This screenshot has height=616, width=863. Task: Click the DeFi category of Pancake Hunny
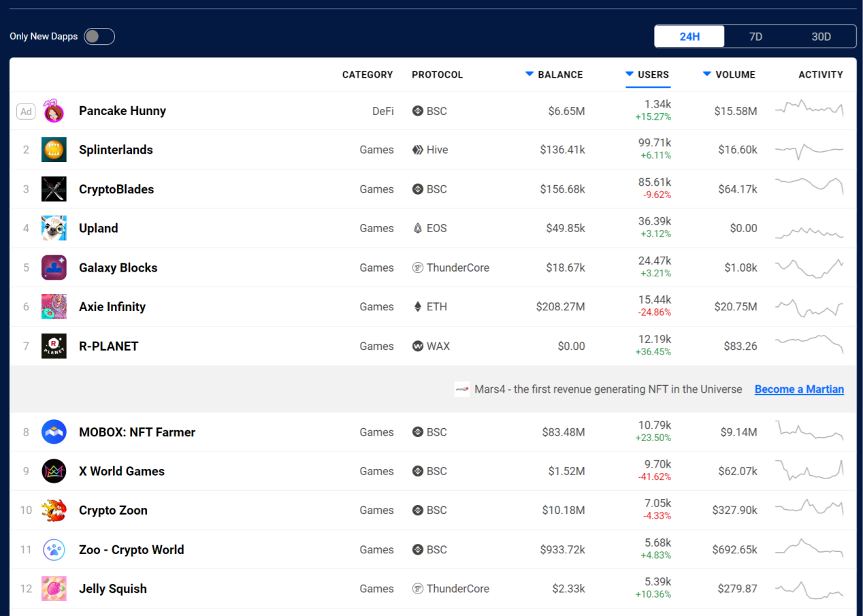[x=383, y=111]
